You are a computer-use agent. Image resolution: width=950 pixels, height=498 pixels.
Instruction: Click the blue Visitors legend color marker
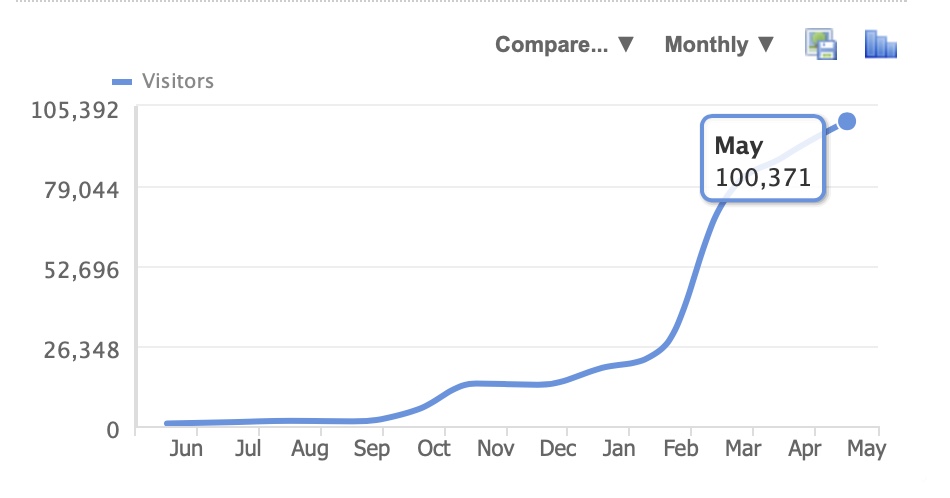tap(122, 82)
